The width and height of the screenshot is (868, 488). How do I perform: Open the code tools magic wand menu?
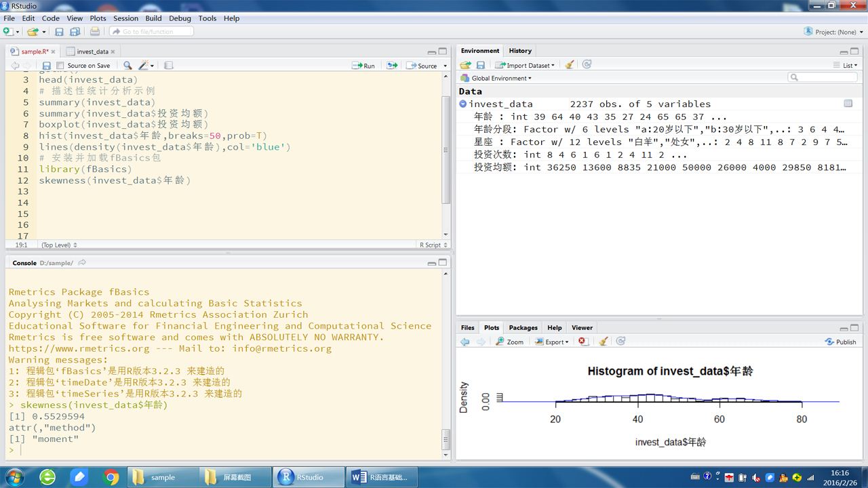[146, 66]
